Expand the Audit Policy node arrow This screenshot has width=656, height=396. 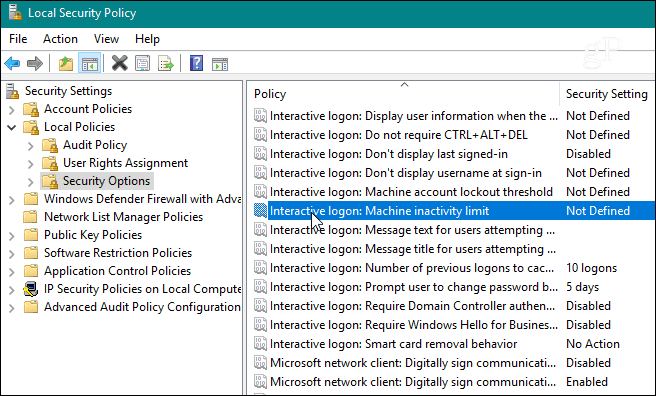pos(31,146)
